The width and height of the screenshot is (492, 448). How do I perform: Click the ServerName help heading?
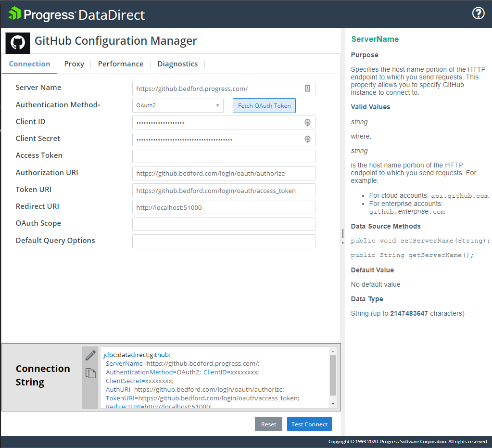pos(375,39)
